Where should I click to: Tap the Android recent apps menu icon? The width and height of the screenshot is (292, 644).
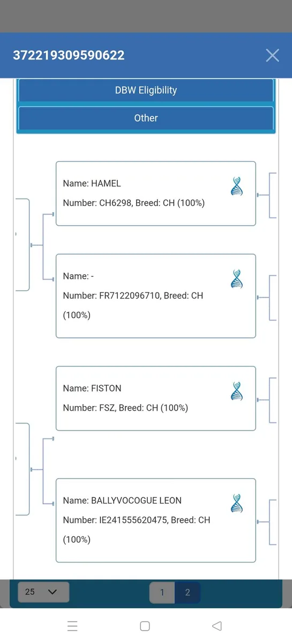click(72, 626)
